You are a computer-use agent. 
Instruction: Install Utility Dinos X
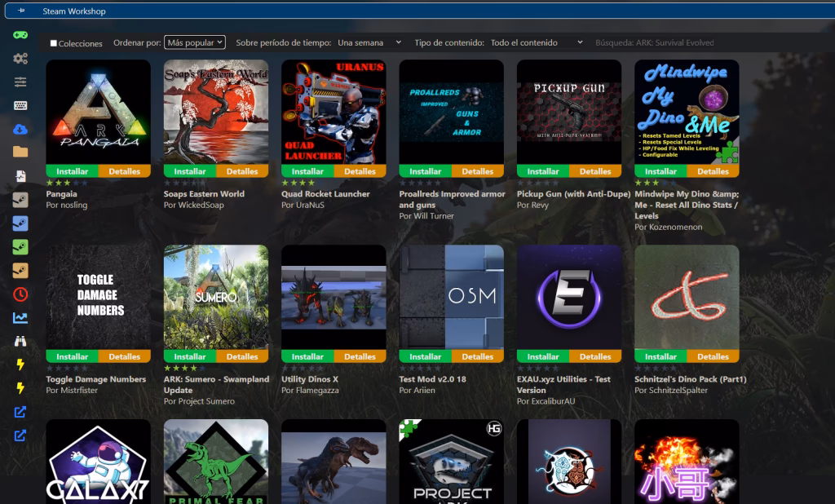click(307, 356)
